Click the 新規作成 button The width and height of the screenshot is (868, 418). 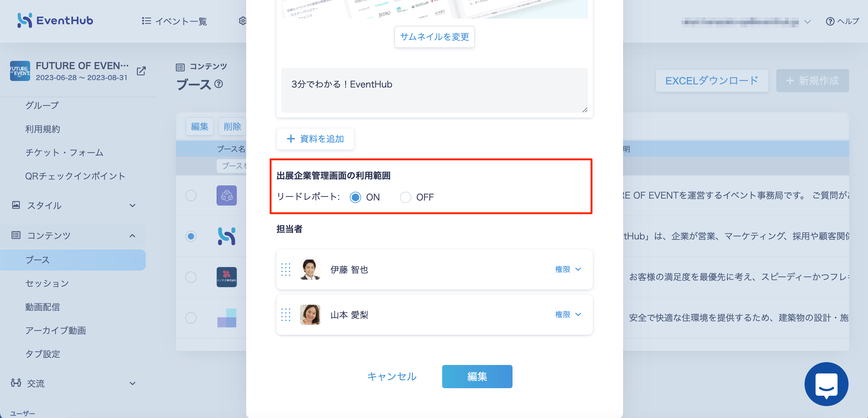coord(812,81)
